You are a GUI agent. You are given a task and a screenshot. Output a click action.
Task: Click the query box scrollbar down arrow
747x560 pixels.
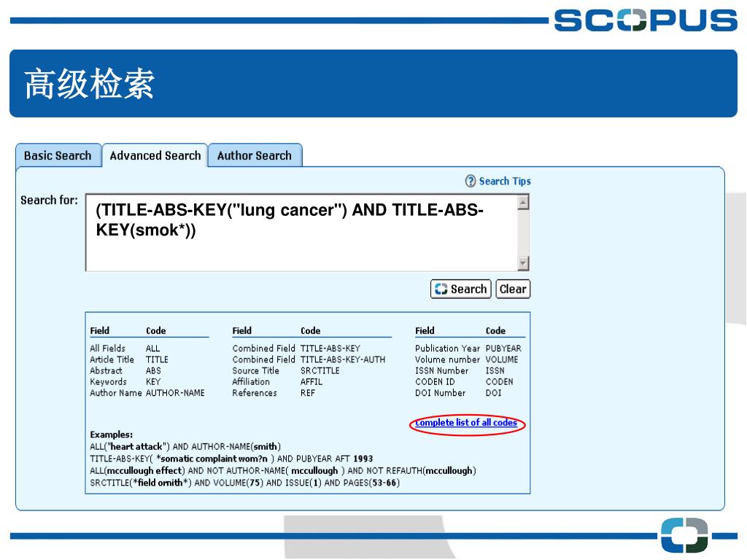pos(523,262)
